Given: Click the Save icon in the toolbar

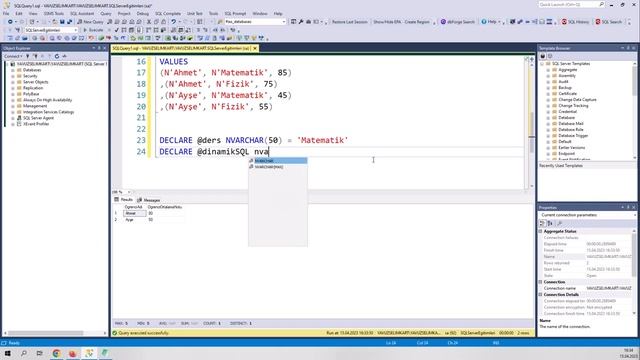Looking at the screenshot, I should tap(62, 22).
